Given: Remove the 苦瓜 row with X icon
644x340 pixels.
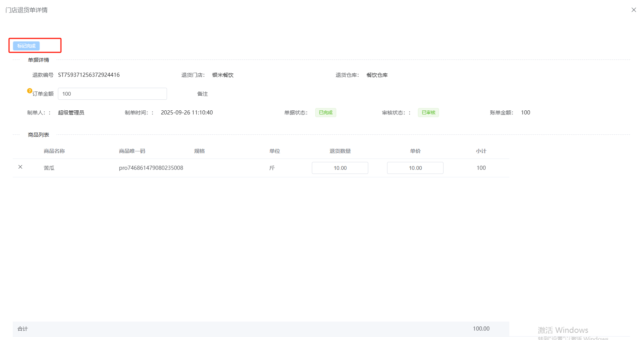Looking at the screenshot, I should point(20,167).
